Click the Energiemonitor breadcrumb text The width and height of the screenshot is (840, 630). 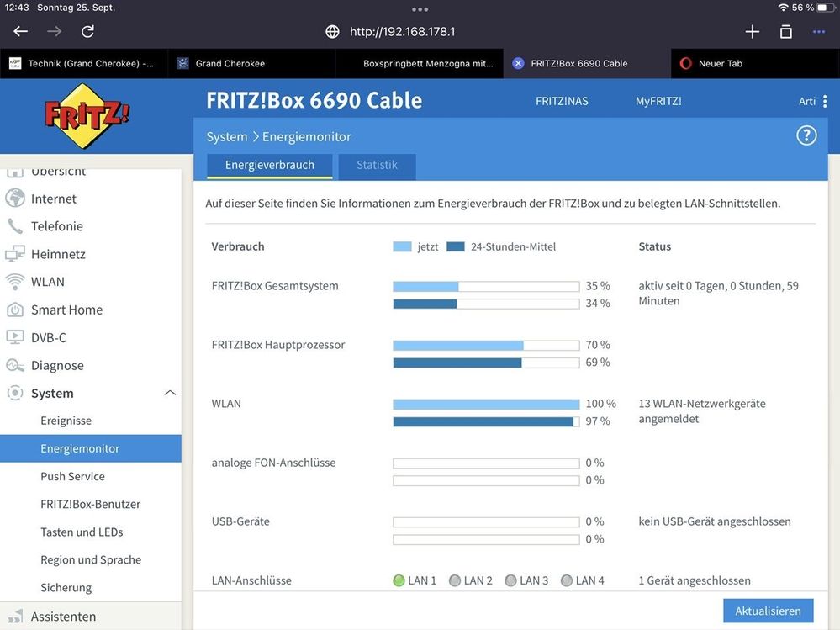point(306,136)
